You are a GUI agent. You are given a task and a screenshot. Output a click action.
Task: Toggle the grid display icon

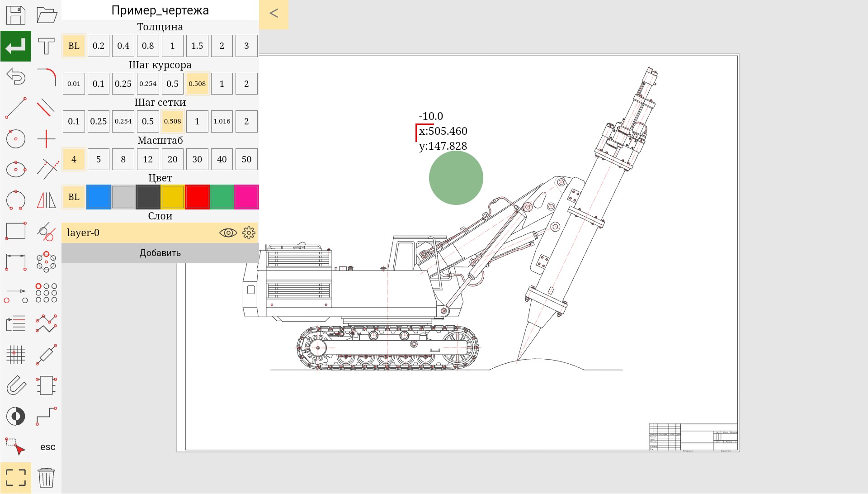point(16,355)
